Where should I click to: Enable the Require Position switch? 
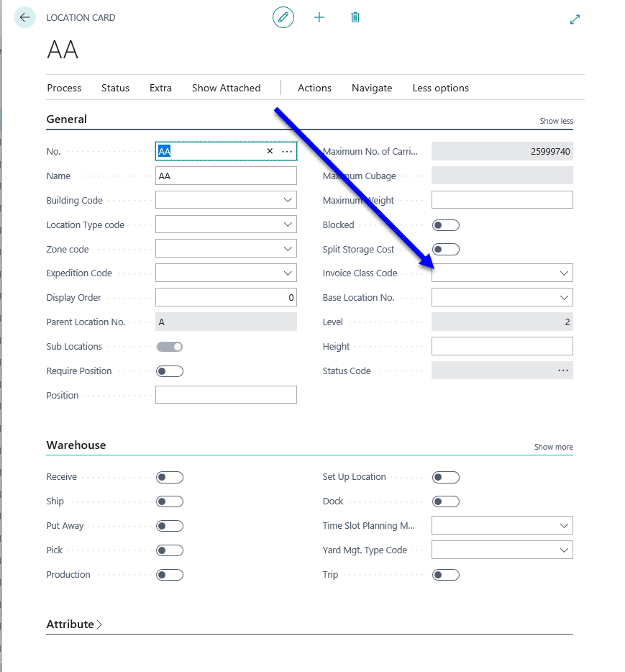[170, 371]
